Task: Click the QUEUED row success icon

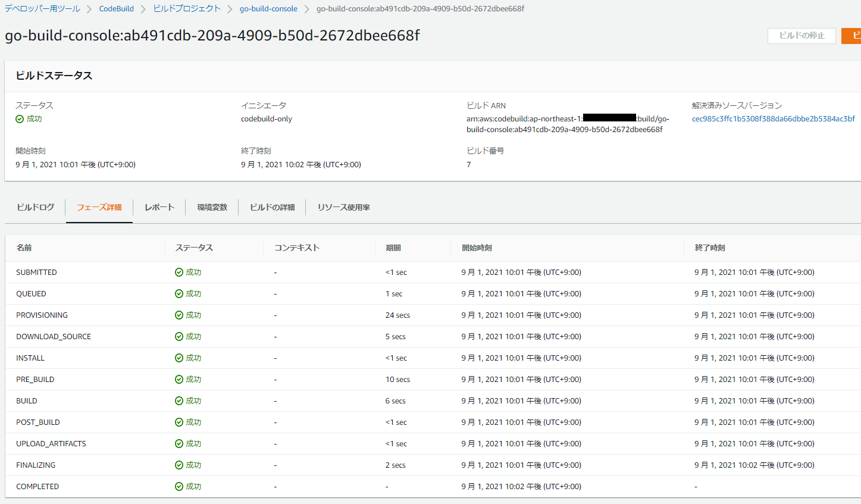Action: [x=179, y=294]
